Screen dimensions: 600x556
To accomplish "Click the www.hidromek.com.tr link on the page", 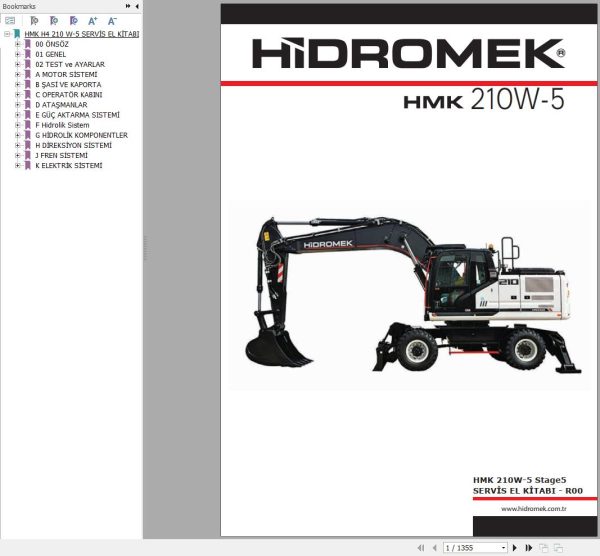I will (x=533, y=509).
